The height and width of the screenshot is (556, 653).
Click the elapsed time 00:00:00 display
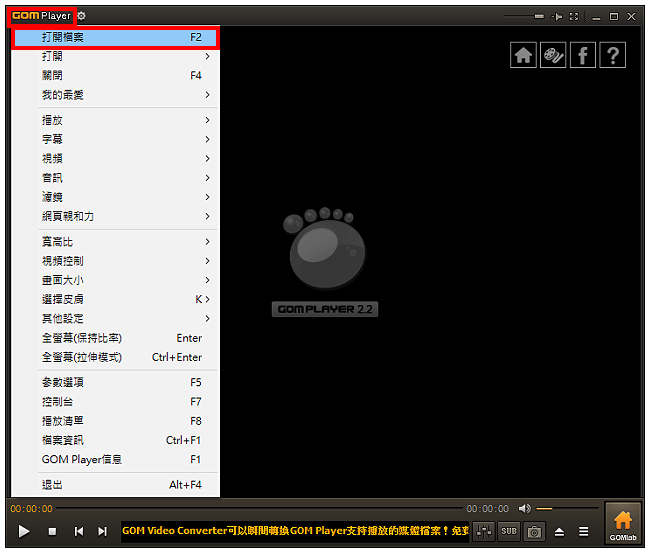pyautogui.click(x=32, y=509)
